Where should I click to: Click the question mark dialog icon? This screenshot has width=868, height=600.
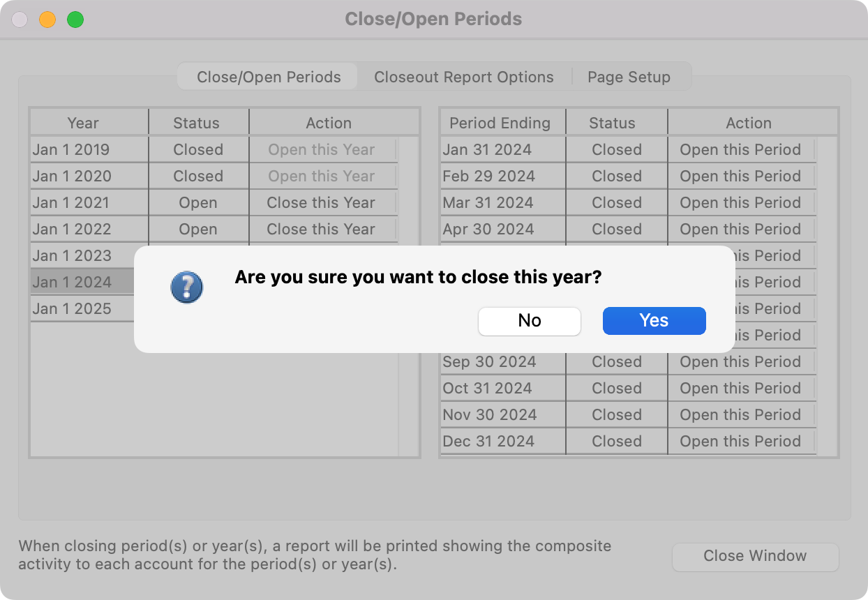(187, 287)
